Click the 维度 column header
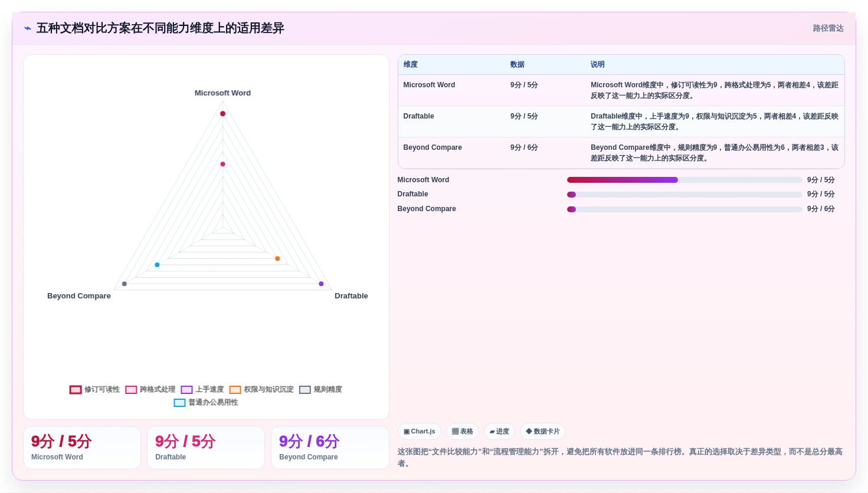This screenshot has height=493, width=868. (411, 65)
